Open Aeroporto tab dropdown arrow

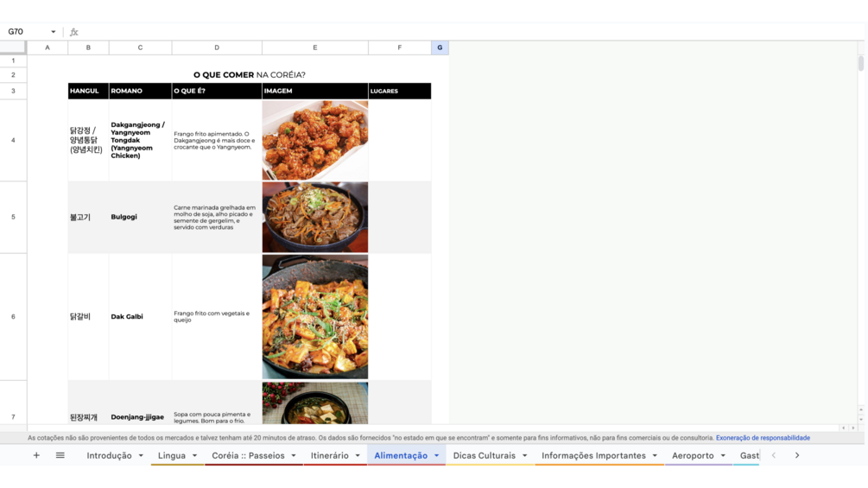[x=723, y=456]
